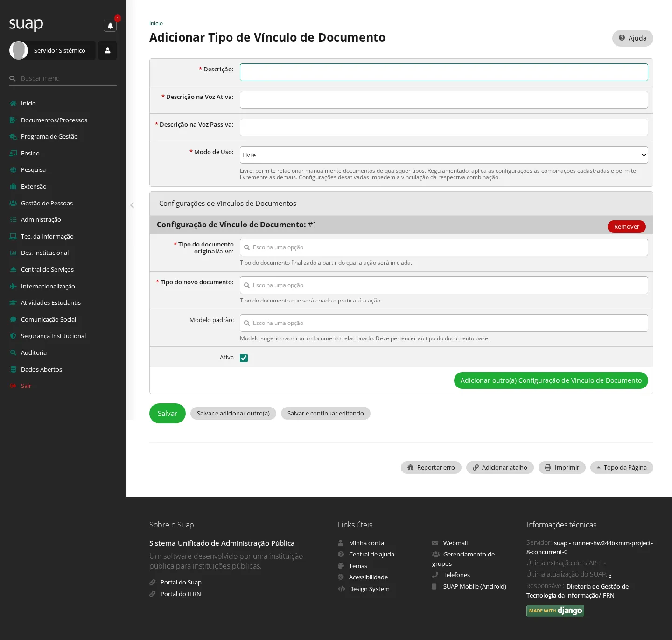This screenshot has width=672, height=640.
Task: Open the Ajuda help button
Action: (632, 38)
